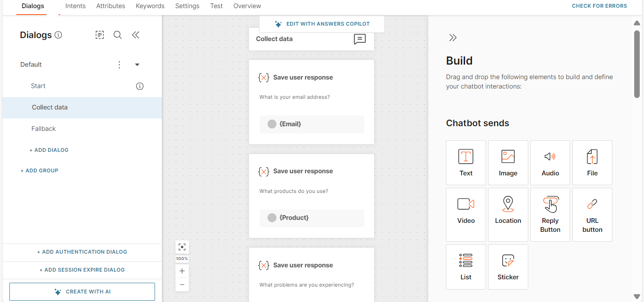This screenshot has width=644, height=302.
Task: Select the Image element icon
Action: tap(508, 163)
